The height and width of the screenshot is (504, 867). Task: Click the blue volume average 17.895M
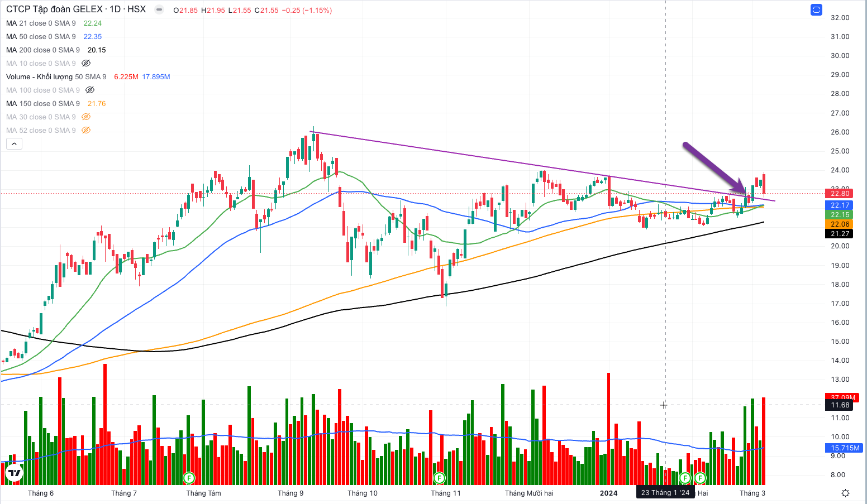156,76
